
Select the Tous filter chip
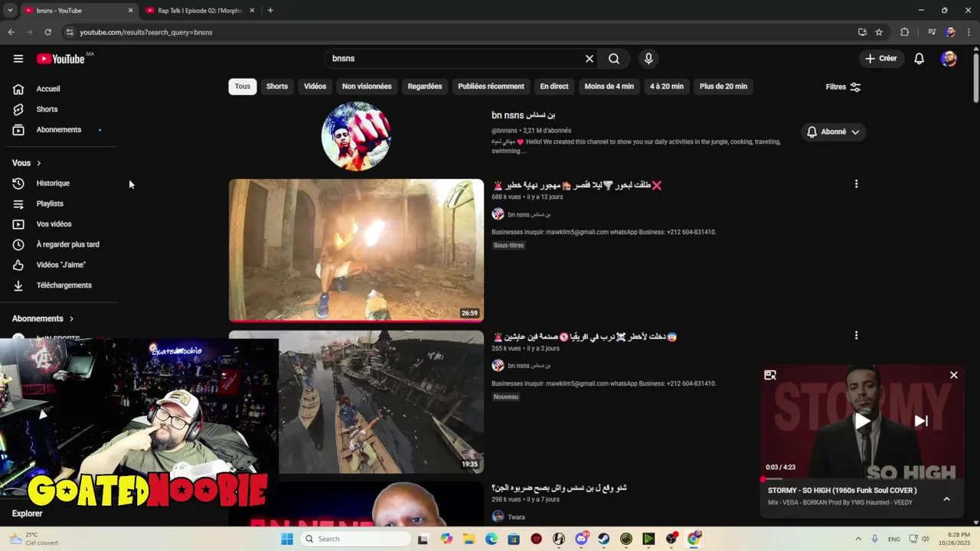[x=243, y=86]
